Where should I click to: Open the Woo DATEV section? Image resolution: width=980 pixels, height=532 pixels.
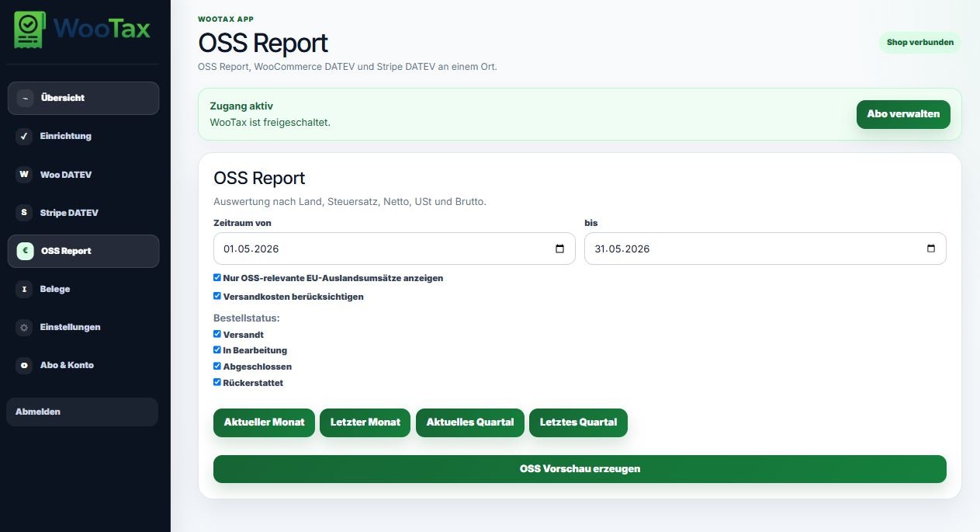[x=83, y=175]
